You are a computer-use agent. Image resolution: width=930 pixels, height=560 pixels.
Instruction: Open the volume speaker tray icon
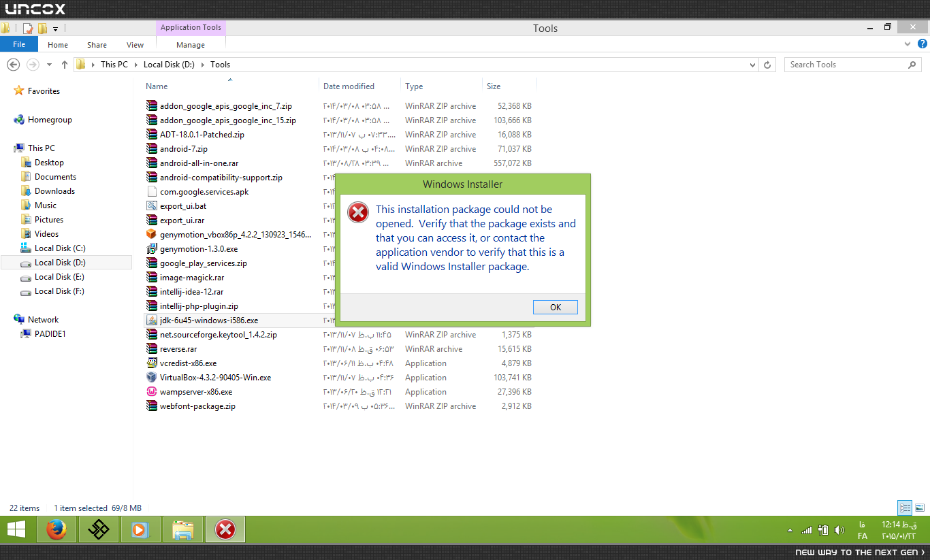click(x=839, y=530)
